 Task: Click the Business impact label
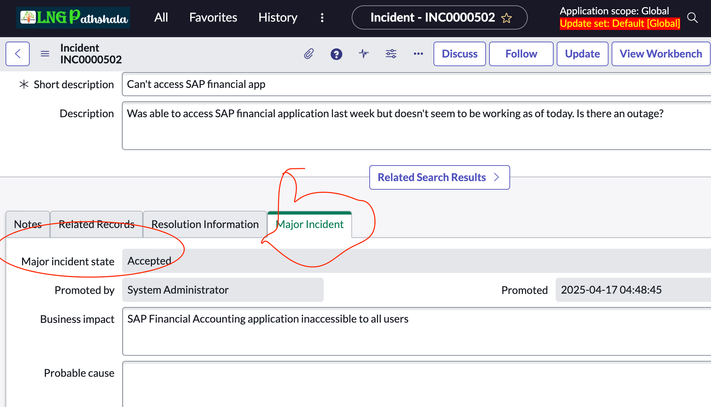[x=77, y=319]
